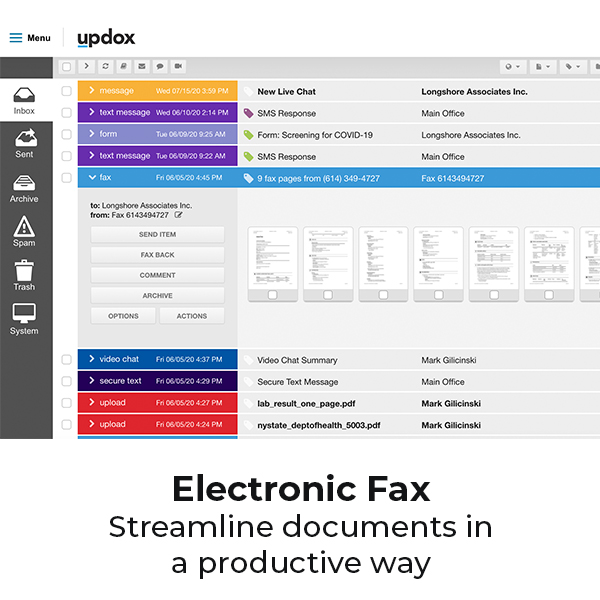600x600 pixels.
Task: Select the first fax page thumbnail checkbox
Action: point(273,294)
